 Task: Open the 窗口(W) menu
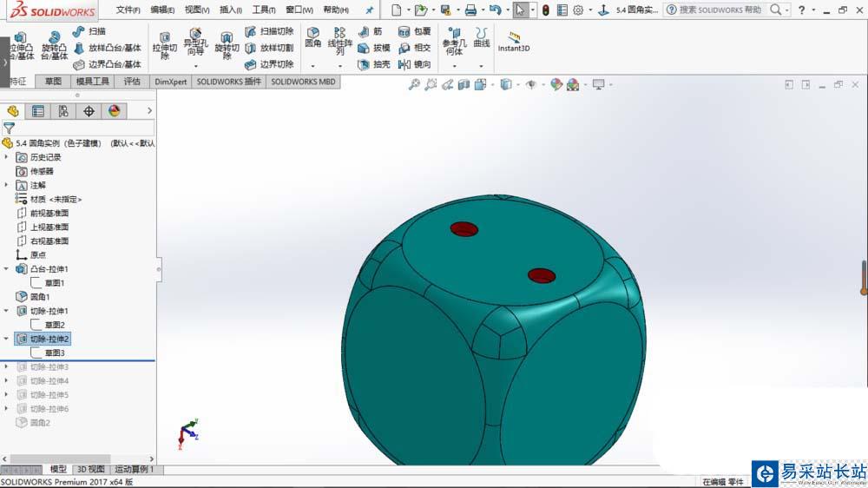299,10
